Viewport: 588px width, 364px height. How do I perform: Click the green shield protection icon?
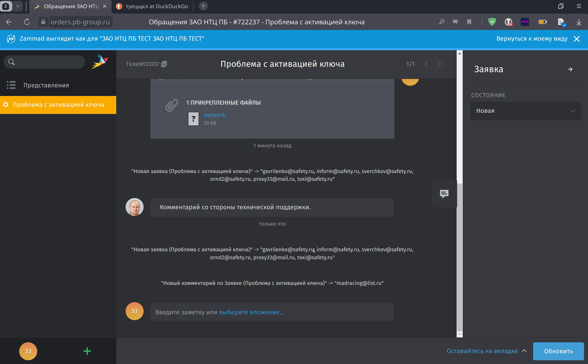[x=492, y=22]
